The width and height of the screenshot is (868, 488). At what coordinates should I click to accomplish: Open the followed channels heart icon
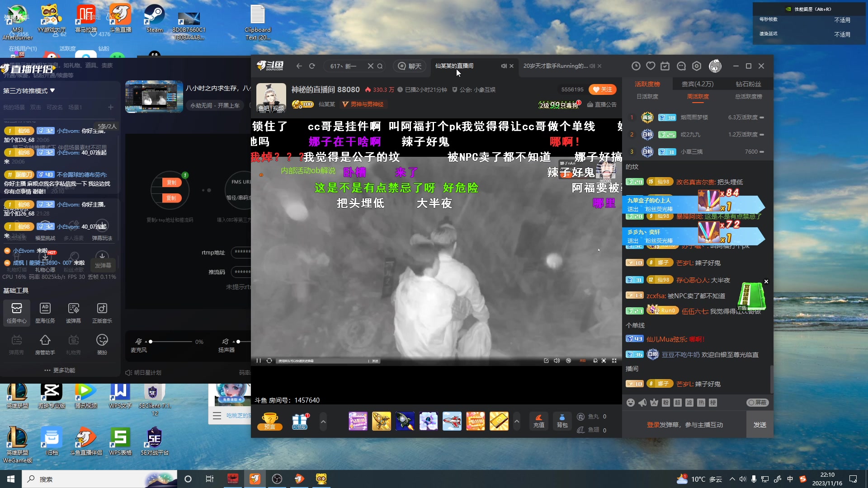[651, 66]
